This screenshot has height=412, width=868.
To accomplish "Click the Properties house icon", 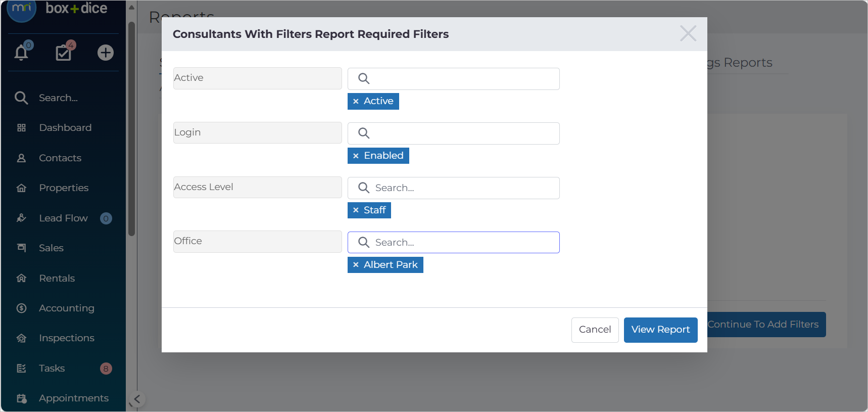I will tap(21, 188).
